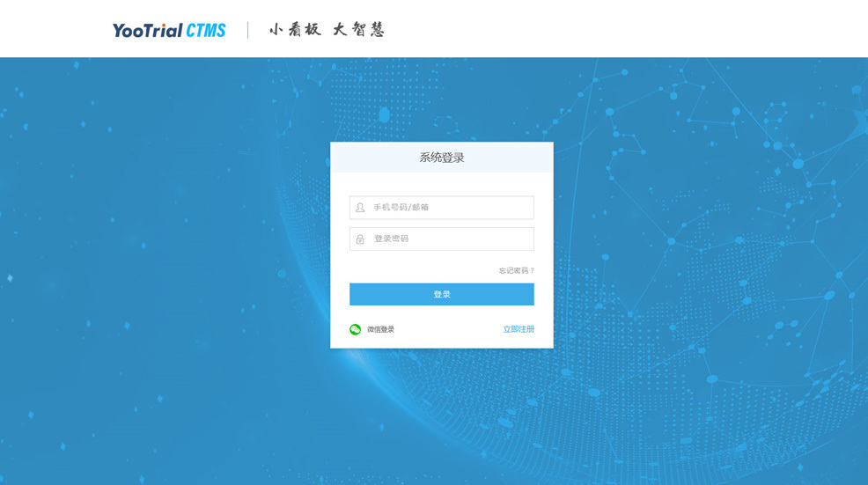Open the 立即注册 registration link
The width and height of the screenshot is (868, 485).
click(519, 329)
